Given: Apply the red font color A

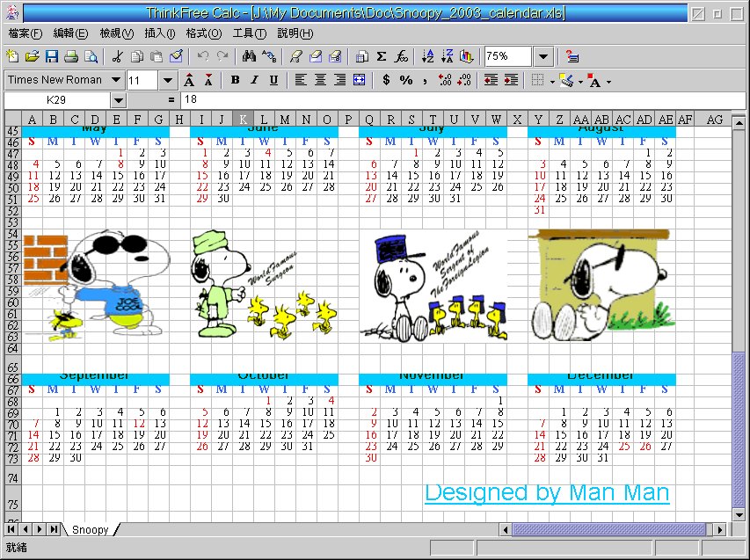Looking at the screenshot, I should tap(594, 81).
